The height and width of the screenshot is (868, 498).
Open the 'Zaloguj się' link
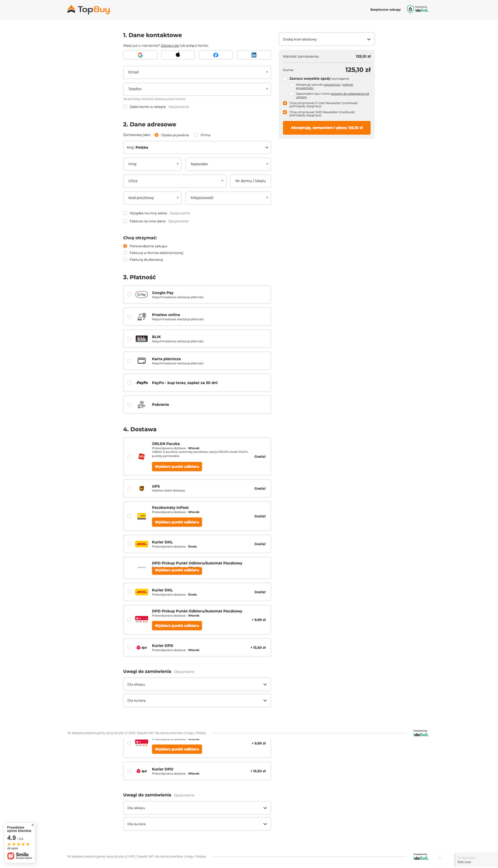(x=170, y=45)
